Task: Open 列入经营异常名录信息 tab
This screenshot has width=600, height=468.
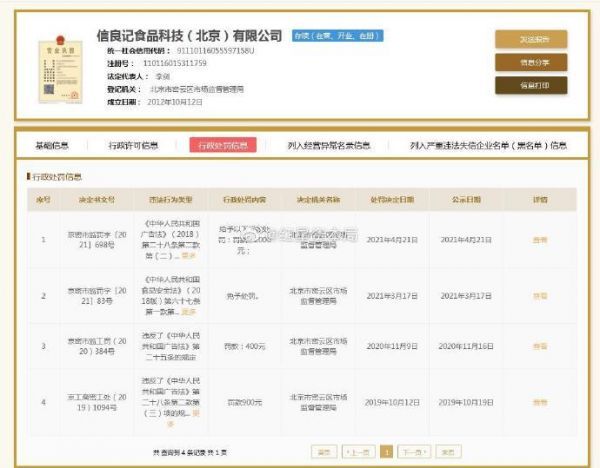Action: [x=329, y=145]
